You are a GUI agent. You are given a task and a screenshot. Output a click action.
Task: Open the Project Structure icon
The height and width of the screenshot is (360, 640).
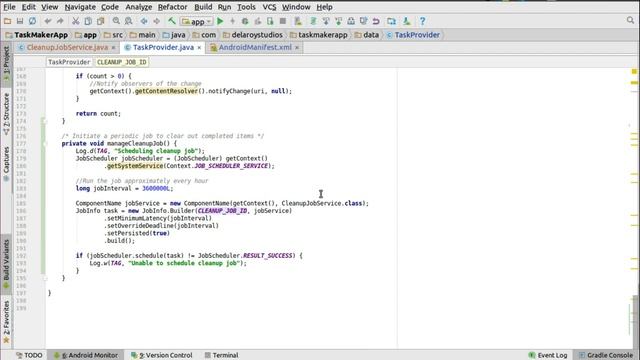tap(391, 21)
